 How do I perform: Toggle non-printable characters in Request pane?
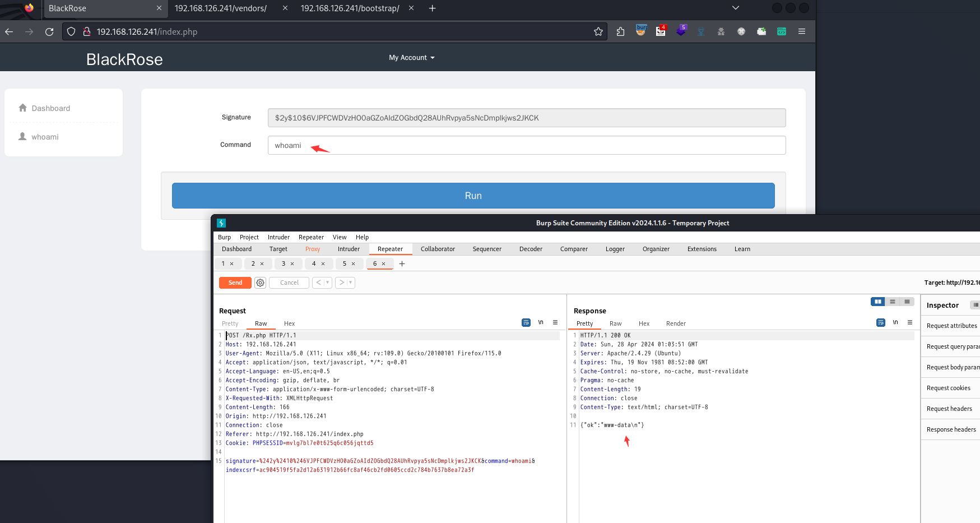click(541, 322)
